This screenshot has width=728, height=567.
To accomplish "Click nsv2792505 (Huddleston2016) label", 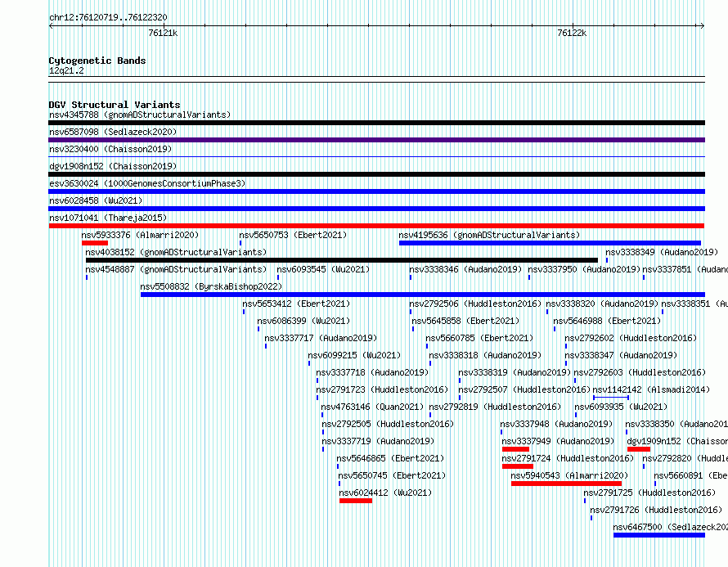I will (388, 424).
